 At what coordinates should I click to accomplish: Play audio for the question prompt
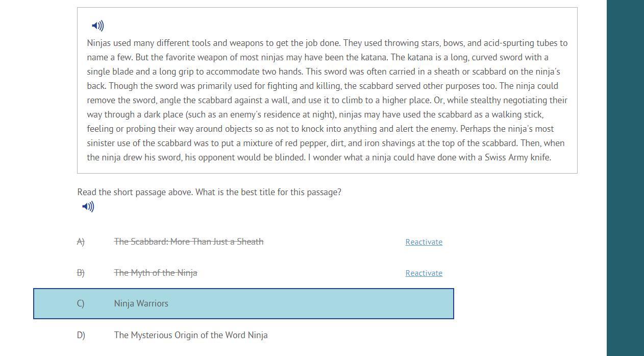click(88, 206)
